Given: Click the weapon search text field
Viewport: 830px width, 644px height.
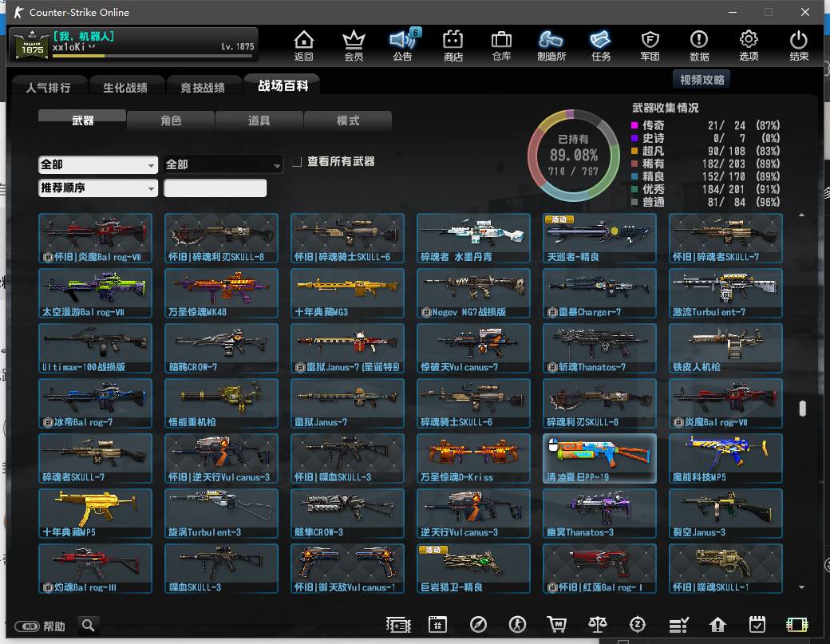Looking at the screenshot, I should pos(215,188).
